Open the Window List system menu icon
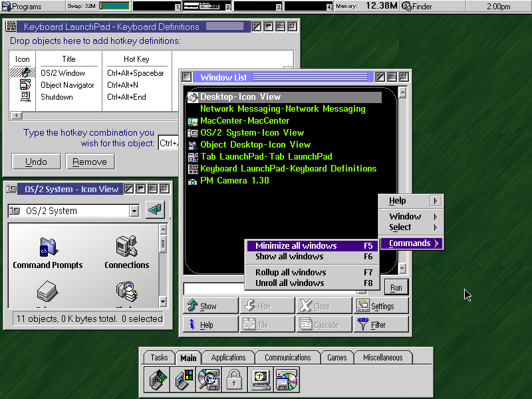The height and width of the screenshot is (399, 532). click(x=187, y=77)
